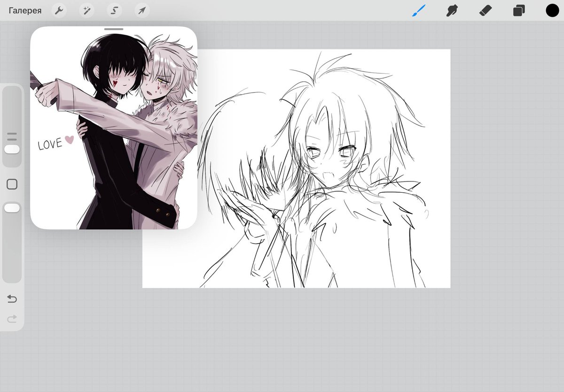Open the Gallery via Галерея
Image resolution: width=564 pixels, height=392 pixels.
[x=25, y=10]
